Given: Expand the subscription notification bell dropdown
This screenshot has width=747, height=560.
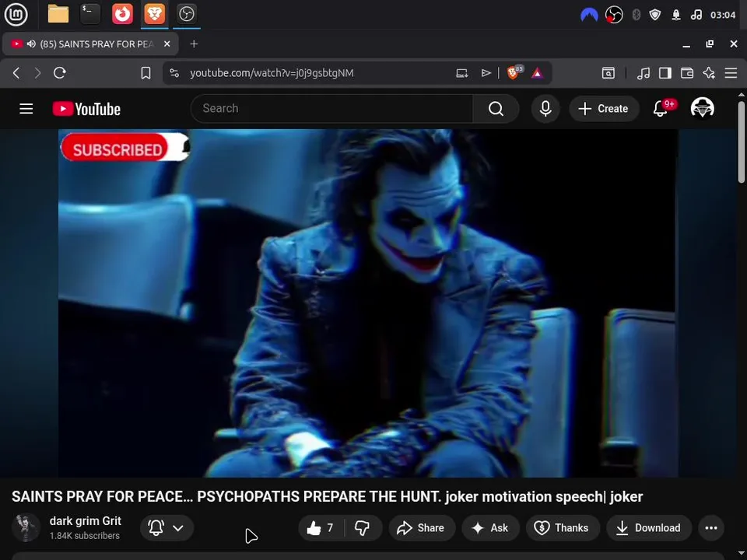Looking at the screenshot, I should pos(167,527).
